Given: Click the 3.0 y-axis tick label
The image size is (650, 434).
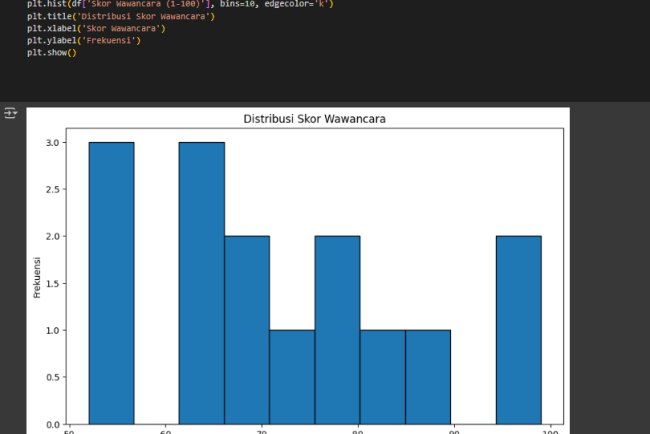Looking at the screenshot, I should [52, 143].
